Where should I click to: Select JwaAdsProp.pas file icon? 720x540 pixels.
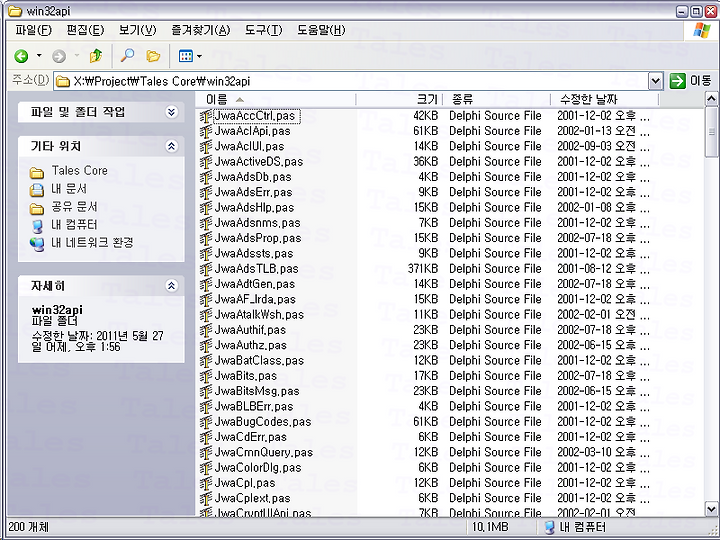tap(206, 238)
